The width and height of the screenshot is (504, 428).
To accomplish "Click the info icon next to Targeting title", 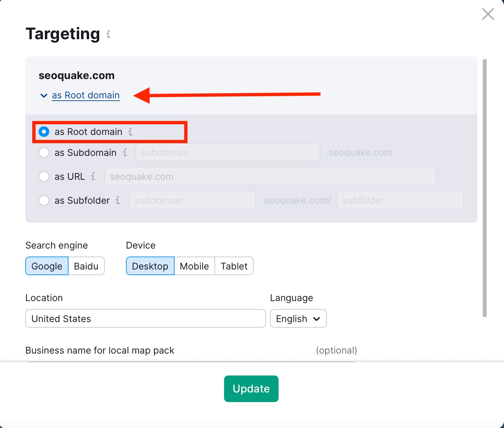I will [x=108, y=34].
